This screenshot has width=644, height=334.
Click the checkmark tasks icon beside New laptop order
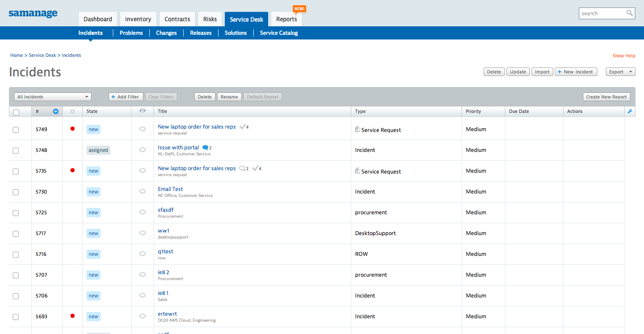pyautogui.click(x=244, y=126)
